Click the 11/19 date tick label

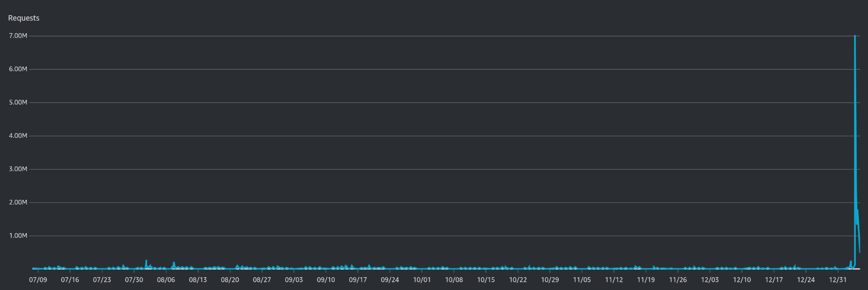tap(646, 280)
